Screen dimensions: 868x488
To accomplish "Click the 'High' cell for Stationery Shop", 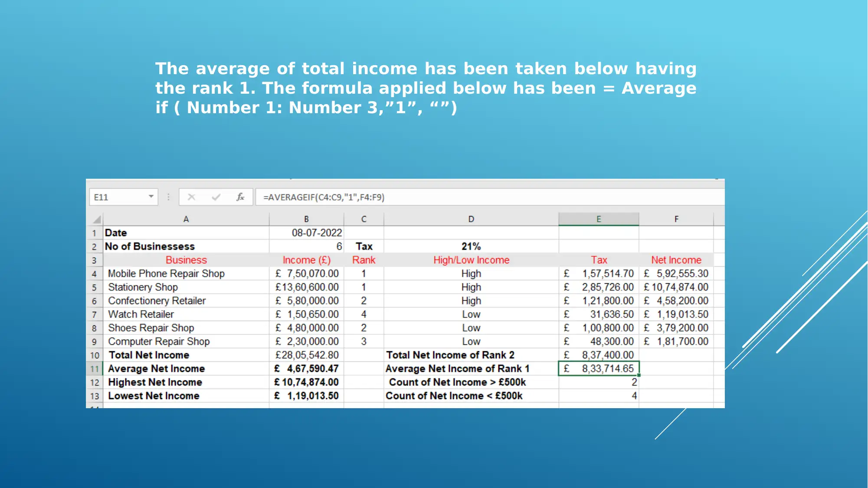I will [x=471, y=287].
